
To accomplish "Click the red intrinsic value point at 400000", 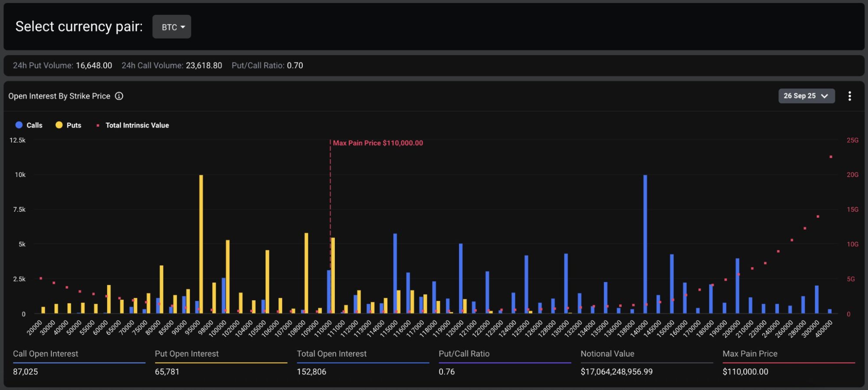I will (831, 157).
